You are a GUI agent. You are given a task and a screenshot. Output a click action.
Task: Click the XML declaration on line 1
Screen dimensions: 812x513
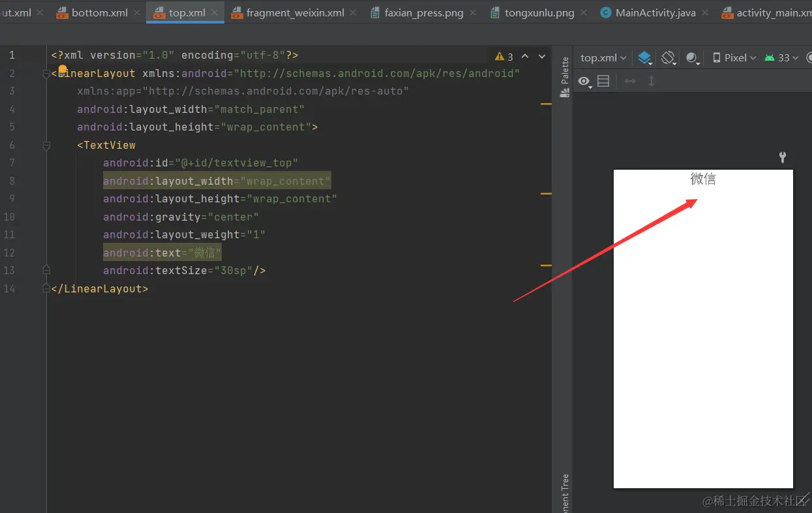tap(175, 55)
